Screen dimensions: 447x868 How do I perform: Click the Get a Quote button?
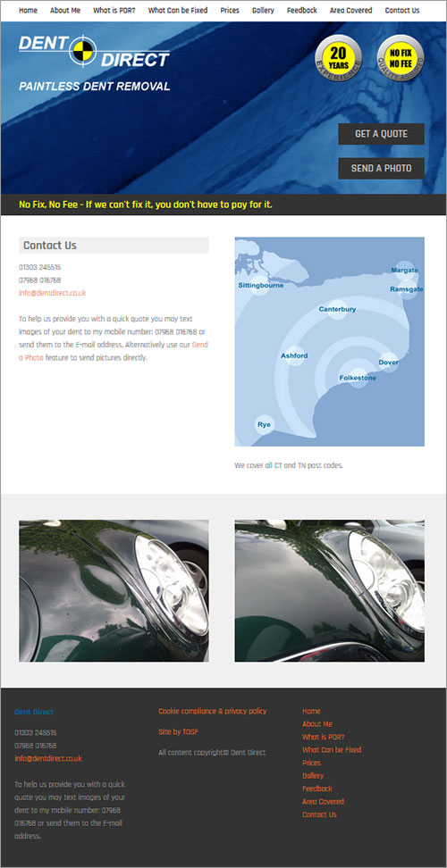pos(381,134)
